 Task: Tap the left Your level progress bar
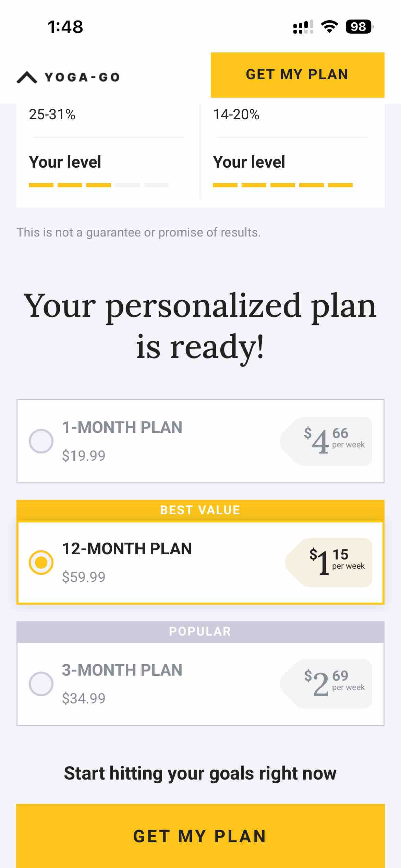[x=99, y=185]
